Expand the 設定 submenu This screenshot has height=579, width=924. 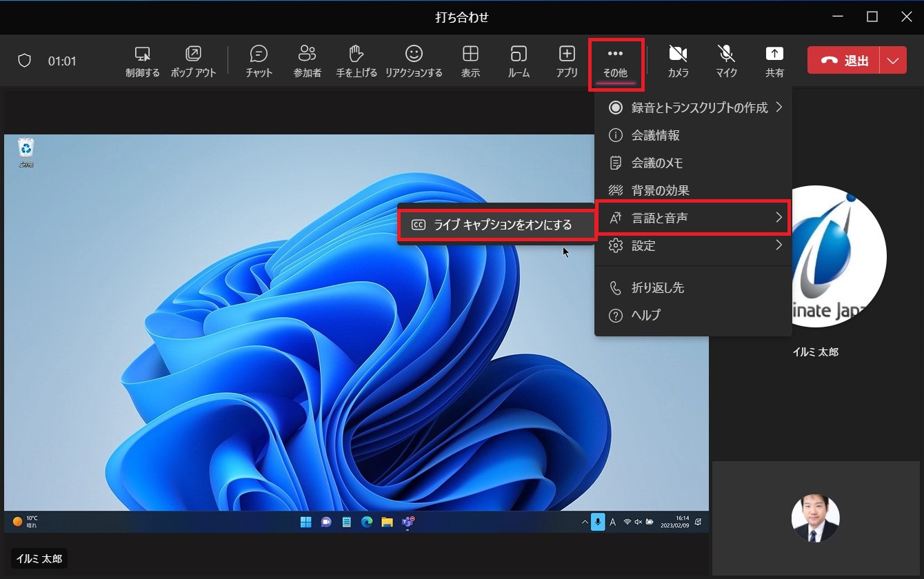[x=693, y=245]
